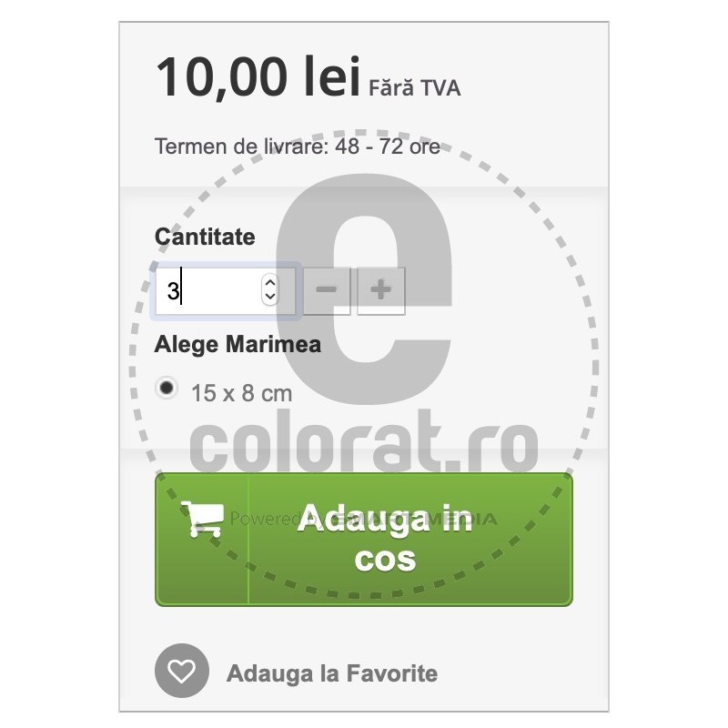Click the 'Fără TVA' label
Screen dimensions: 728x728
coord(415,88)
